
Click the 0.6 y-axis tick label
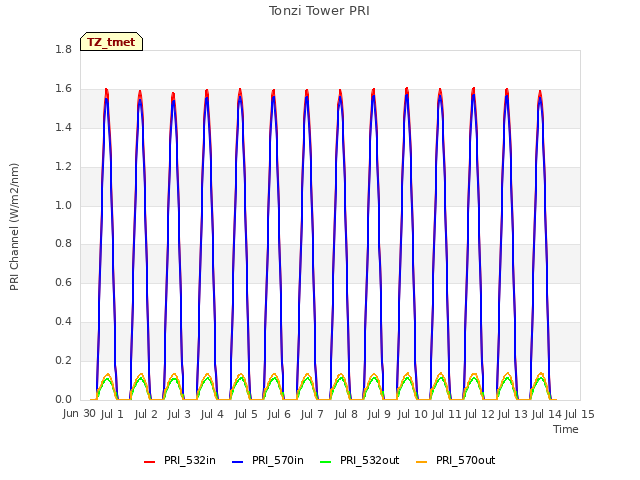pyautogui.click(x=63, y=282)
